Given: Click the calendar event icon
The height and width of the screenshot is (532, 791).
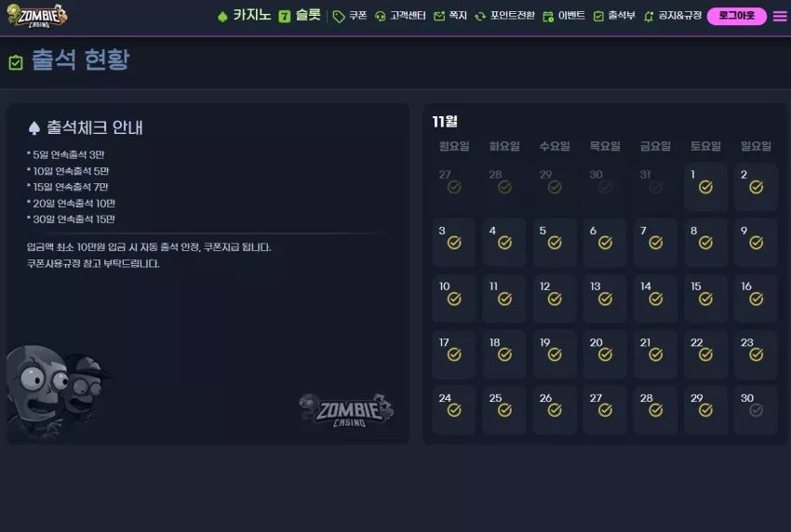Looking at the screenshot, I should pyautogui.click(x=548, y=17).
